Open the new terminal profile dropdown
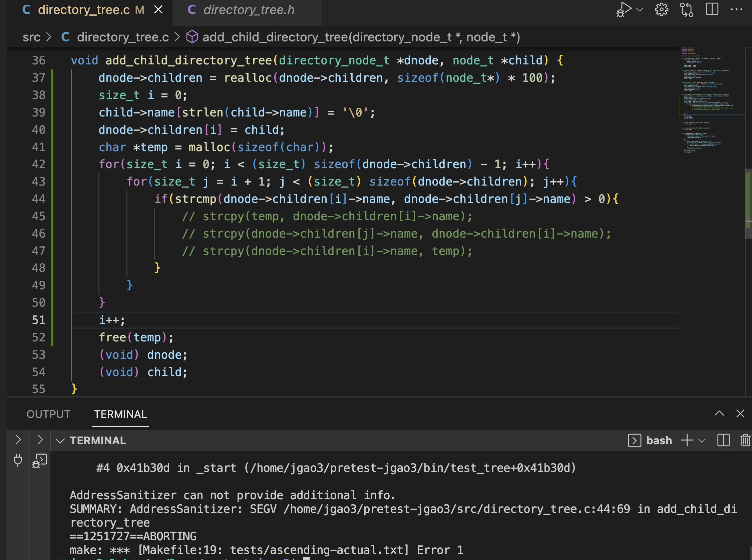The width and height of the screenshot is (752, 560). (x=702, y=440)
